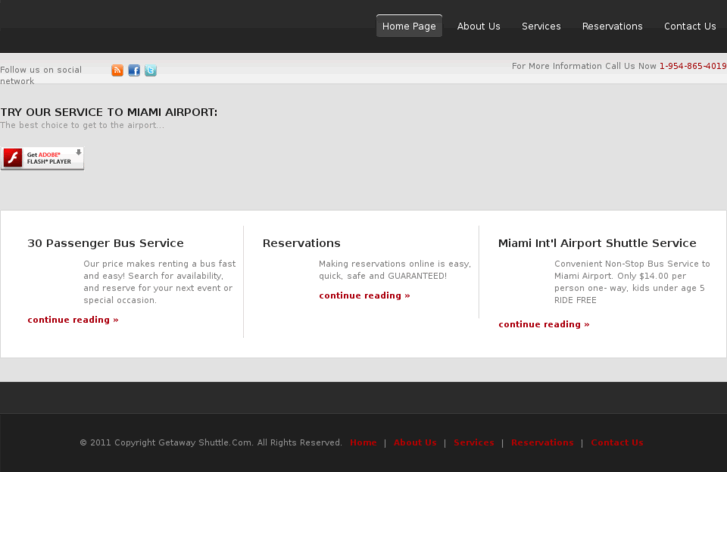
Task: Select the footer Services link
Action: tap(474, 442)
